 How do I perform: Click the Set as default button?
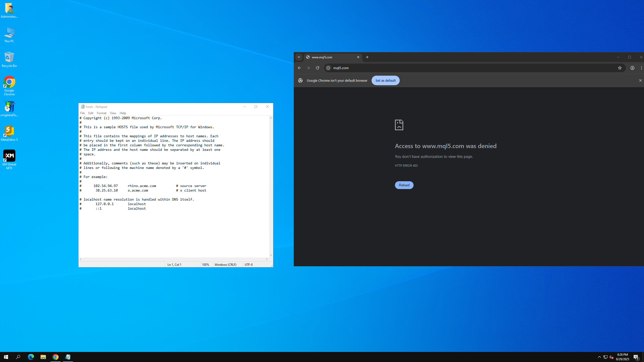[385, 80]
